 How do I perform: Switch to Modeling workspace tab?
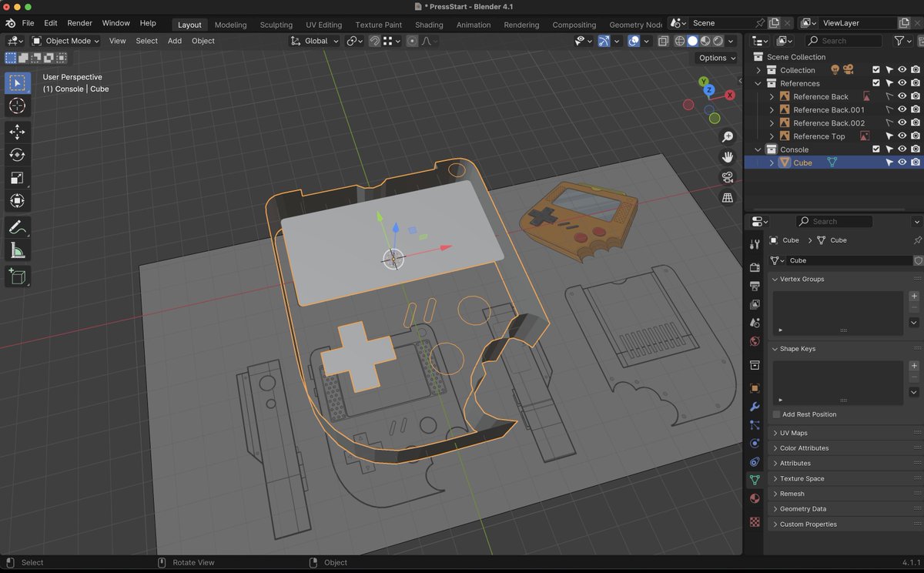230,25
